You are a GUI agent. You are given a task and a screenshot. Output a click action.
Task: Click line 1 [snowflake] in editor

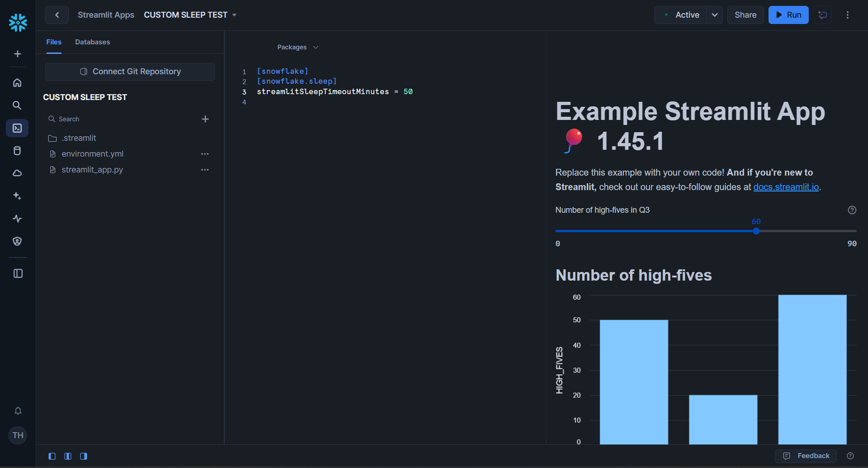[282, 72]
